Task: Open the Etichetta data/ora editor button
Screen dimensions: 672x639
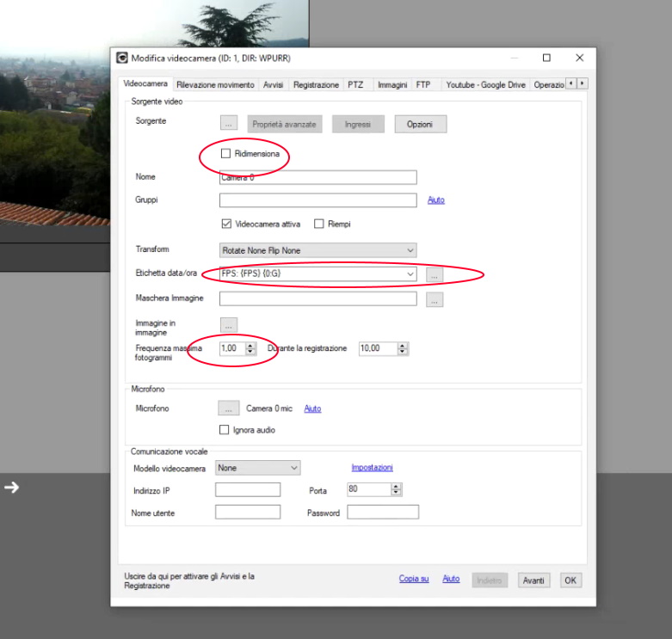Action: pyautogui.click(x=435, y=274)
